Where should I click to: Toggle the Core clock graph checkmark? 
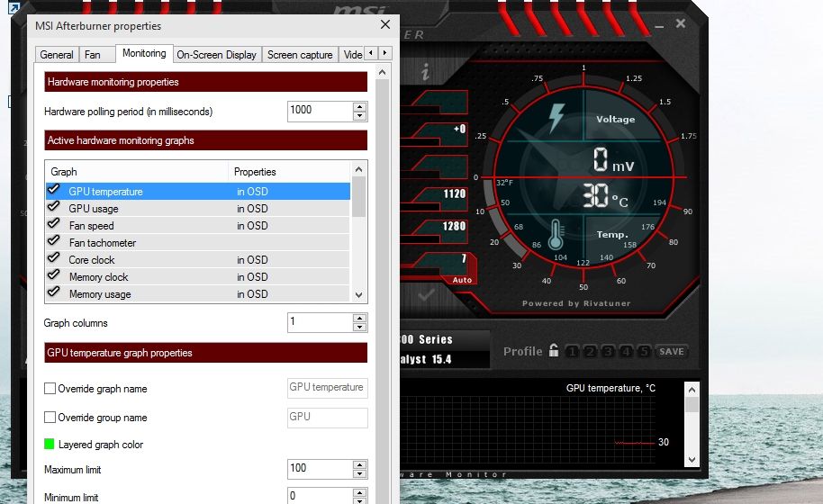[53, 258]
